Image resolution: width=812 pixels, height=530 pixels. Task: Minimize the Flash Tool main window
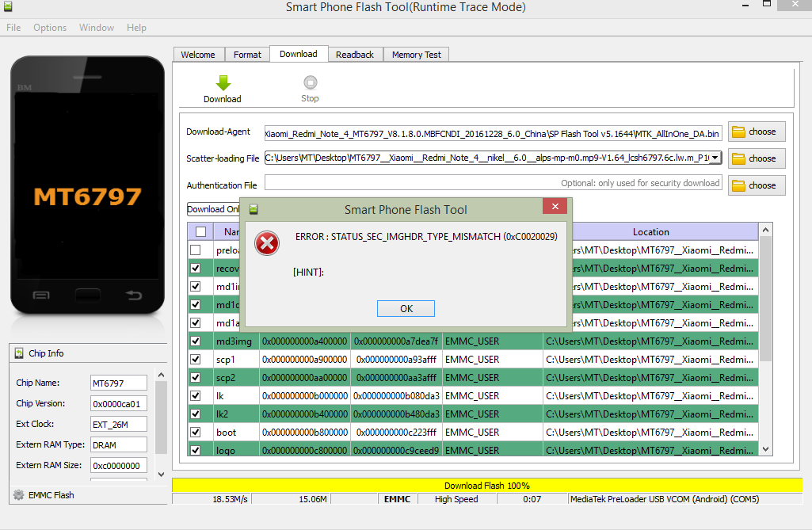tap(745, 6)
